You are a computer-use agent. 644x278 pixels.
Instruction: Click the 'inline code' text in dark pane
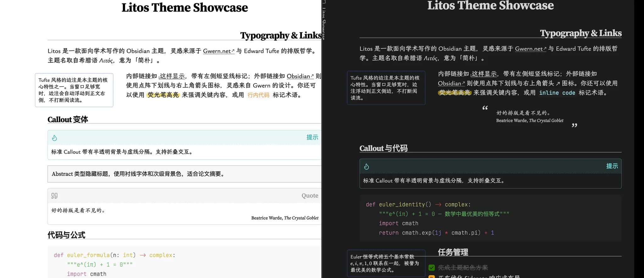click(x=557, y=93)
